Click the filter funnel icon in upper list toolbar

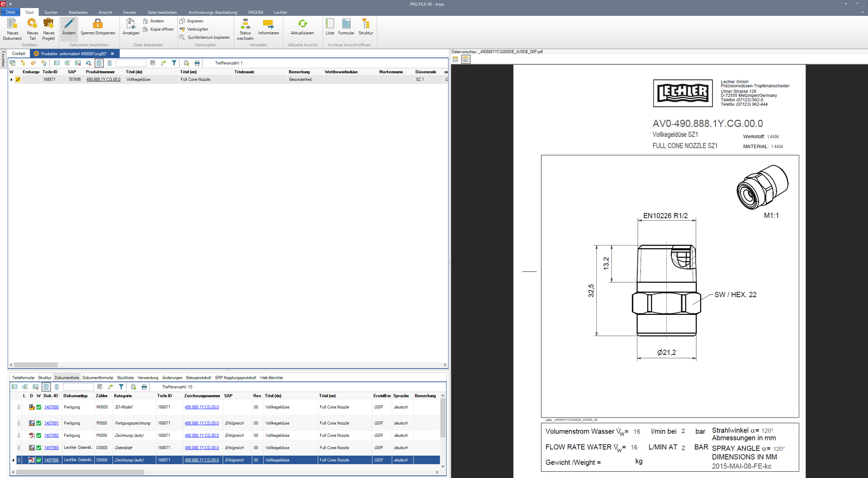(174, 63)
